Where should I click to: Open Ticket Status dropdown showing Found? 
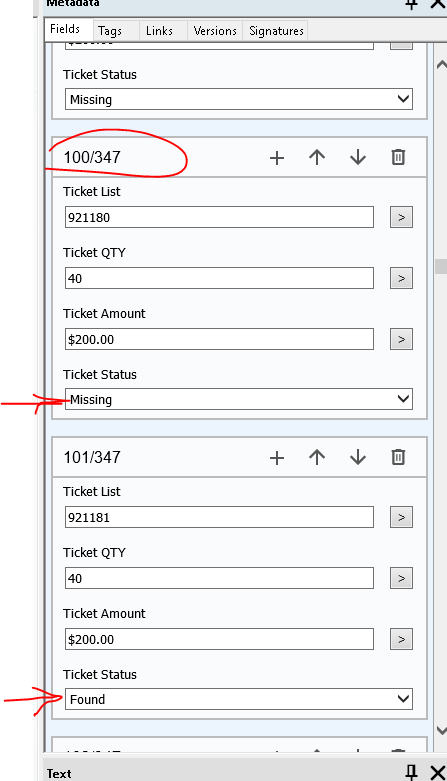pos(239,699)
